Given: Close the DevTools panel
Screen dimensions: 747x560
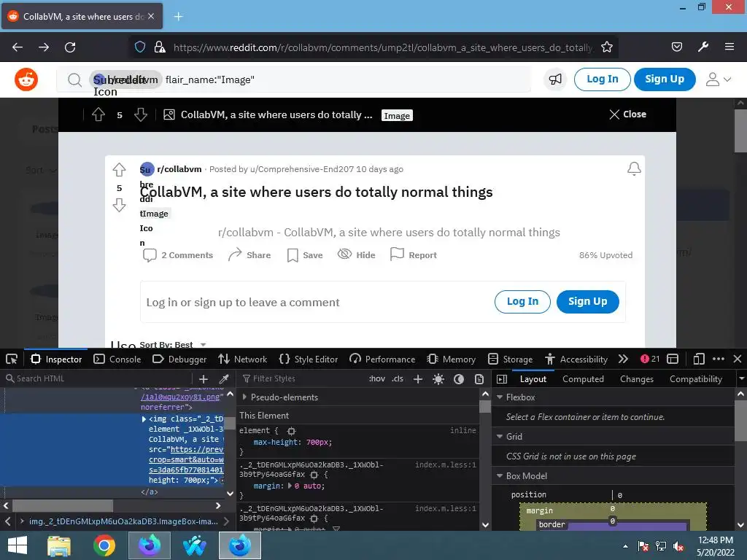Looking at the screenshot, I should coord(738,359).
